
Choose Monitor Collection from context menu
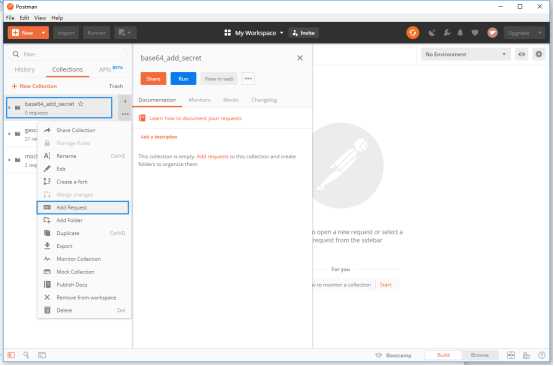pos(83,259)
